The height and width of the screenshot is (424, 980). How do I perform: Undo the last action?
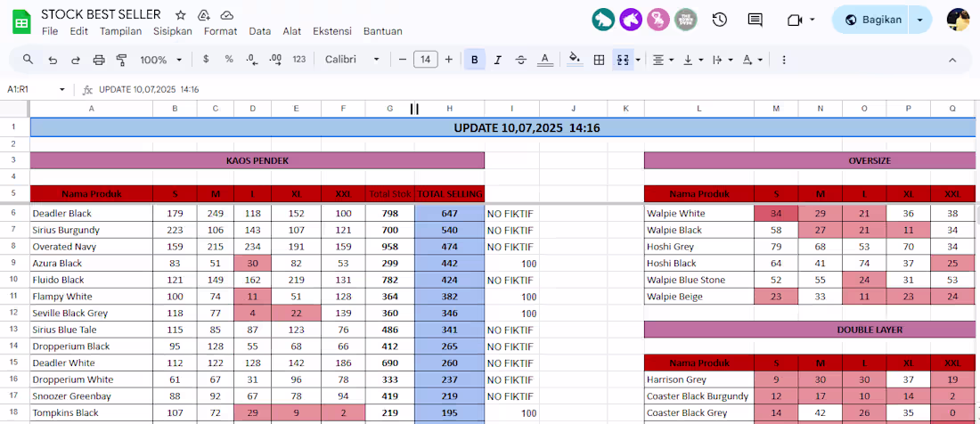(x=53, y=60)
